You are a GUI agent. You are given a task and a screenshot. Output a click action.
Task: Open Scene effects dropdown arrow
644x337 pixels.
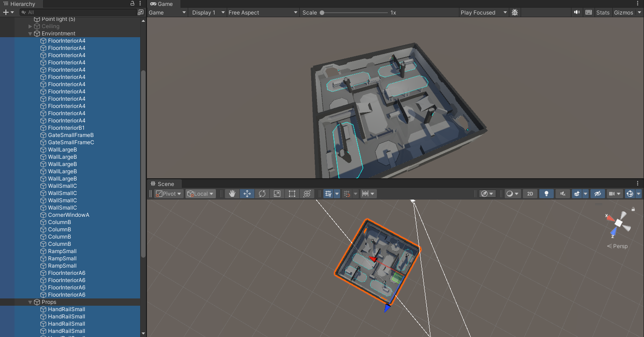coord(585,194)
